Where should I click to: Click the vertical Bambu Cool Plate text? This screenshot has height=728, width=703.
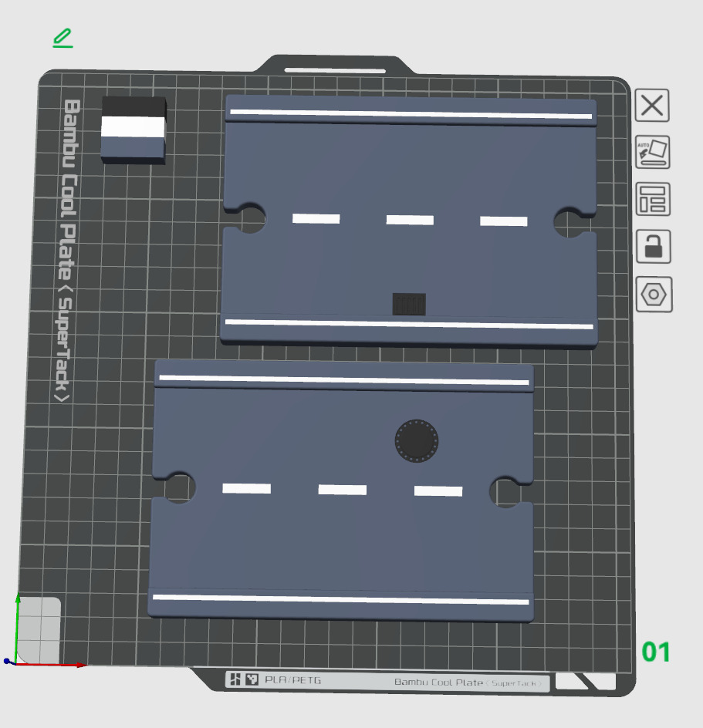click(x=69, y=251)
